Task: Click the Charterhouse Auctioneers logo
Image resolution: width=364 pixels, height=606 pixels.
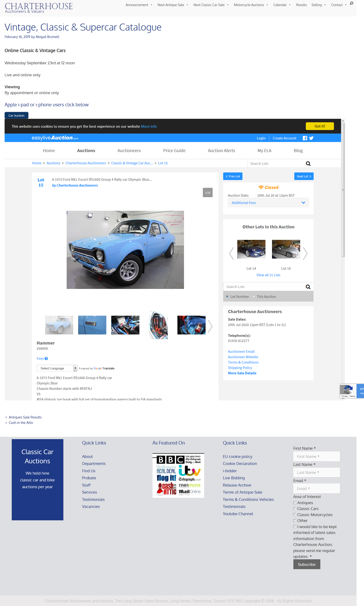Action: tap(38, 8)
